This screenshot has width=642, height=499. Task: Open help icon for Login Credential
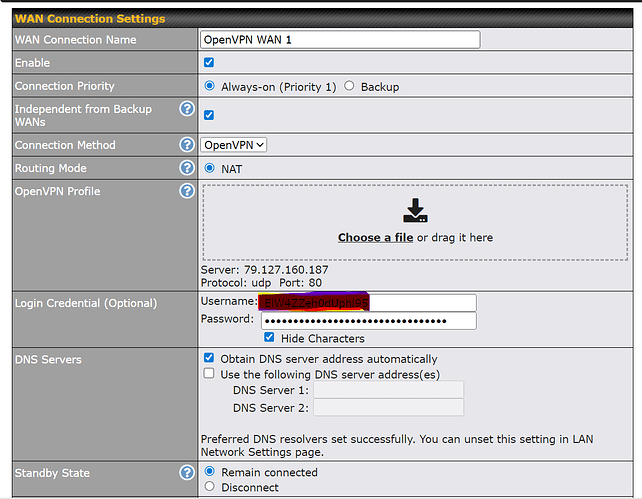coord(186,303)
